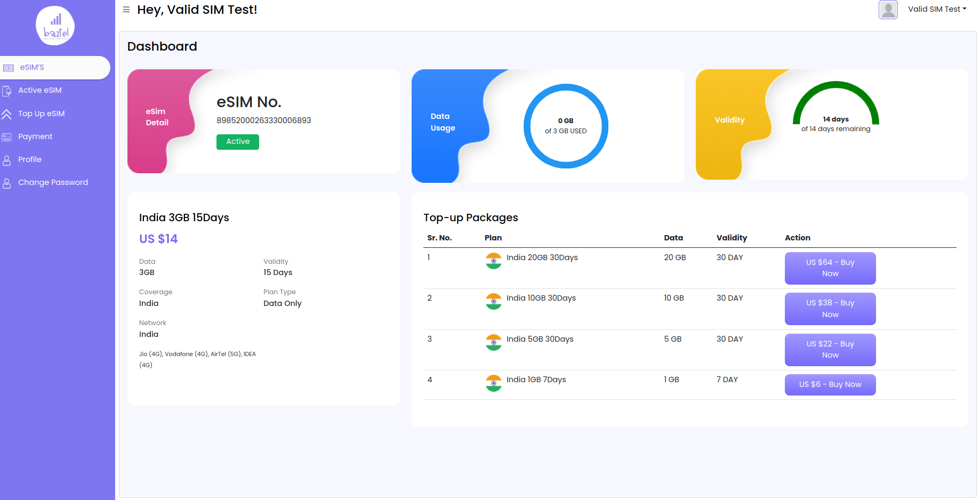The width and height of the screenshot is (980, 500).
Task: Open the Valid SIM Test account dropdown
Action: pyautogui.click(x=937, y=9)
